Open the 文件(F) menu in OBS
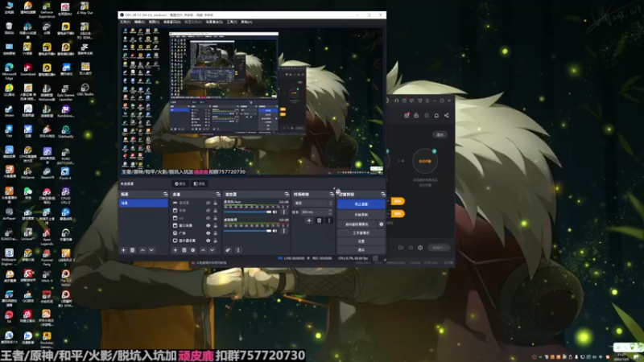This screenshot has height=362, width=644. [x=126, y=22]
